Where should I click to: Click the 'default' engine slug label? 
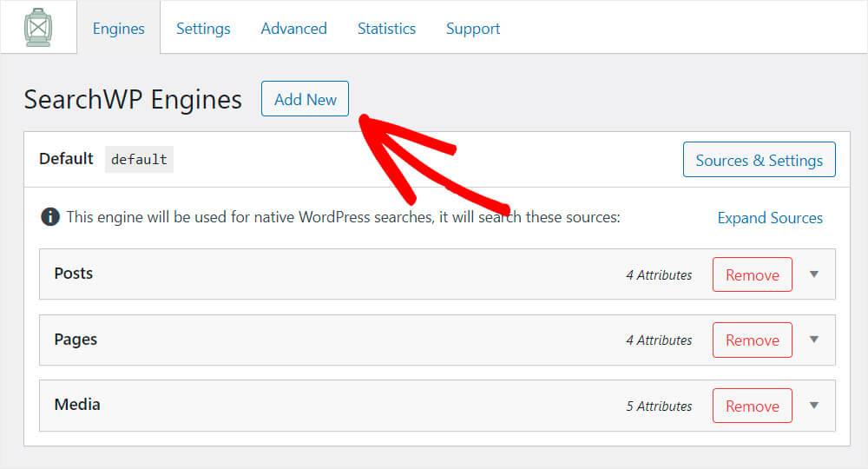[x=139, y=160]
